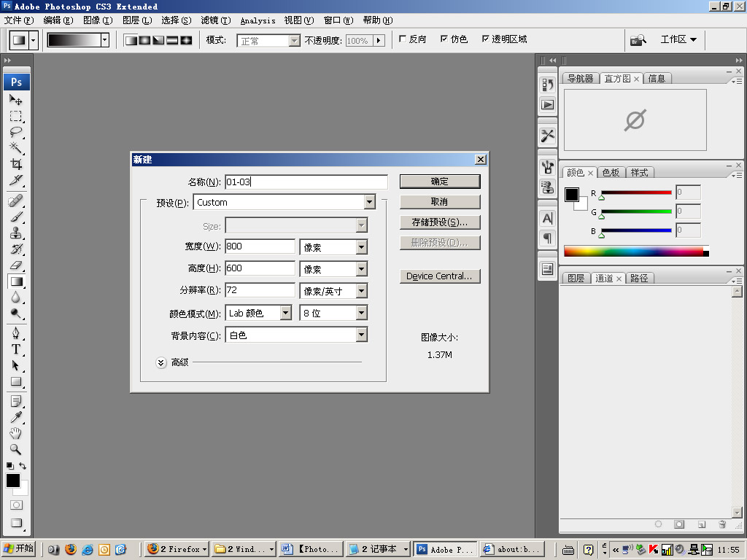This screenshot has height=560, width=747.
Task: Switch to the 色板 tab
Action: [x=611, y=172]
